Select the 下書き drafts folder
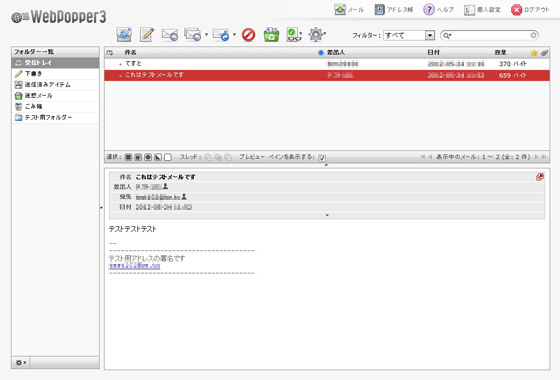The width and height of the screenshot is (560, 380). coord(55,74)
